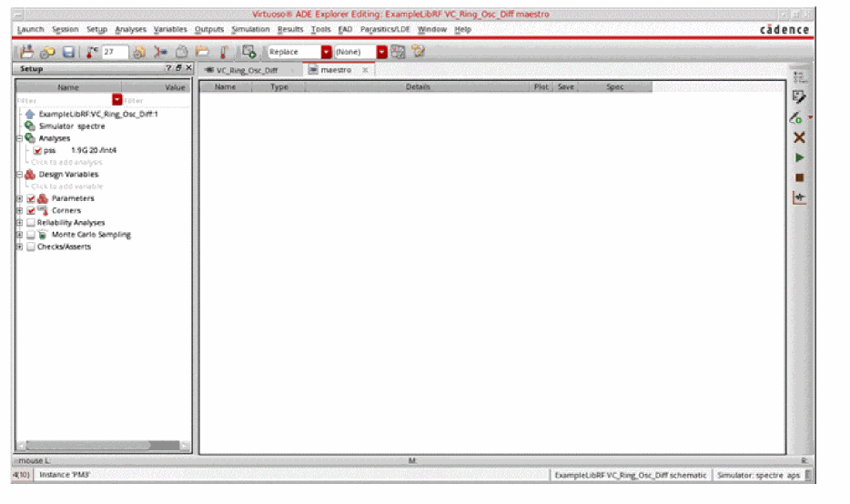Switch to the maestro tab
This screenshot has width=850, height=504.
coord(336,70)
